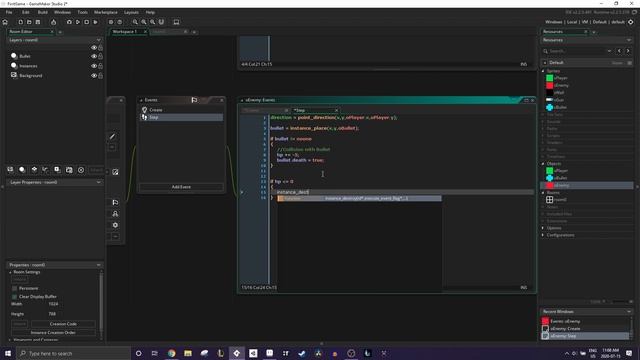This screenshot has width=640, height=360.
Task: Toggle visibility of Bullet layer
Action: click(x=94, y=56)
